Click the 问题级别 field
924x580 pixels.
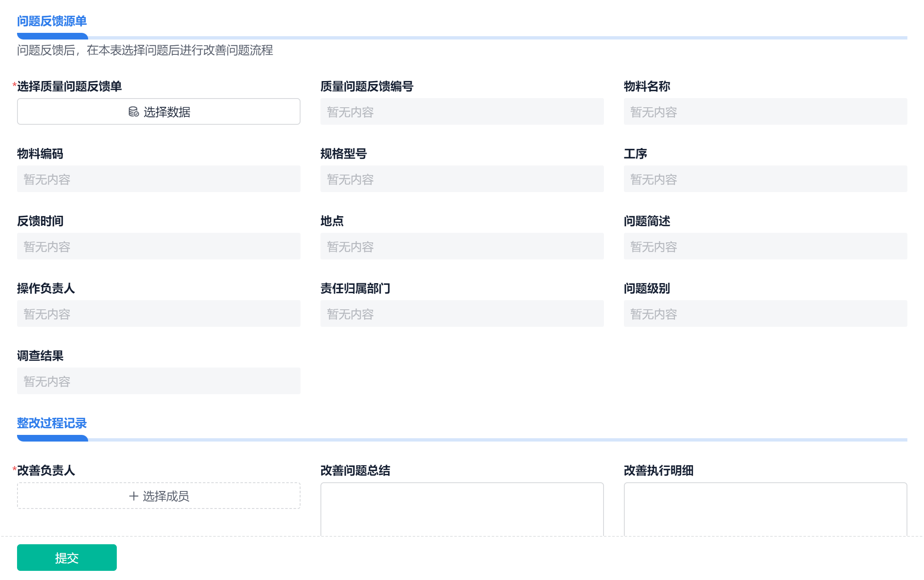pos(766,313)
